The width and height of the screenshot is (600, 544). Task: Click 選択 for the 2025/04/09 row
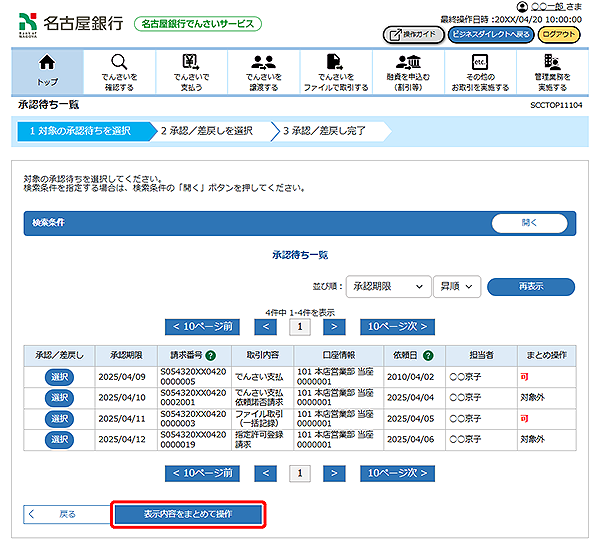pyautogui.click(x=59, y=377)
